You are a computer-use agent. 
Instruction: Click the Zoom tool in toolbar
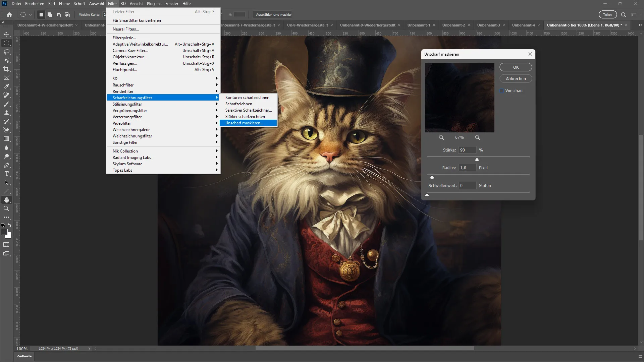tap(7, 208)
